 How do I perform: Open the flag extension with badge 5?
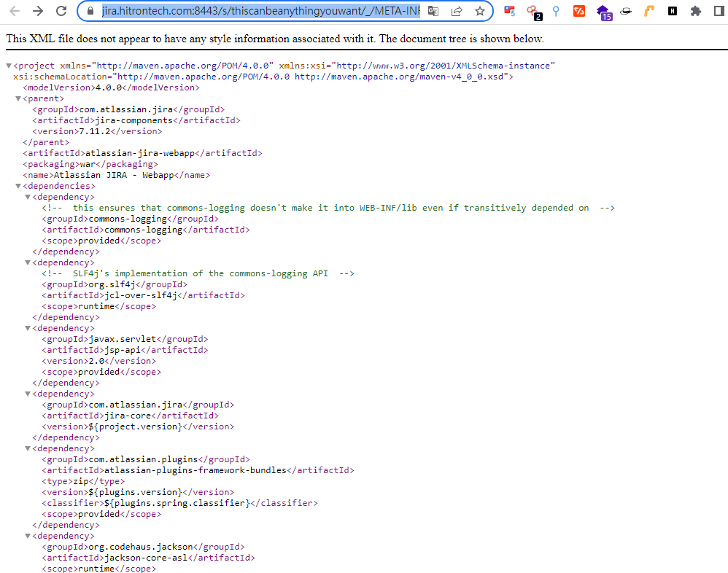coord(510,11)
